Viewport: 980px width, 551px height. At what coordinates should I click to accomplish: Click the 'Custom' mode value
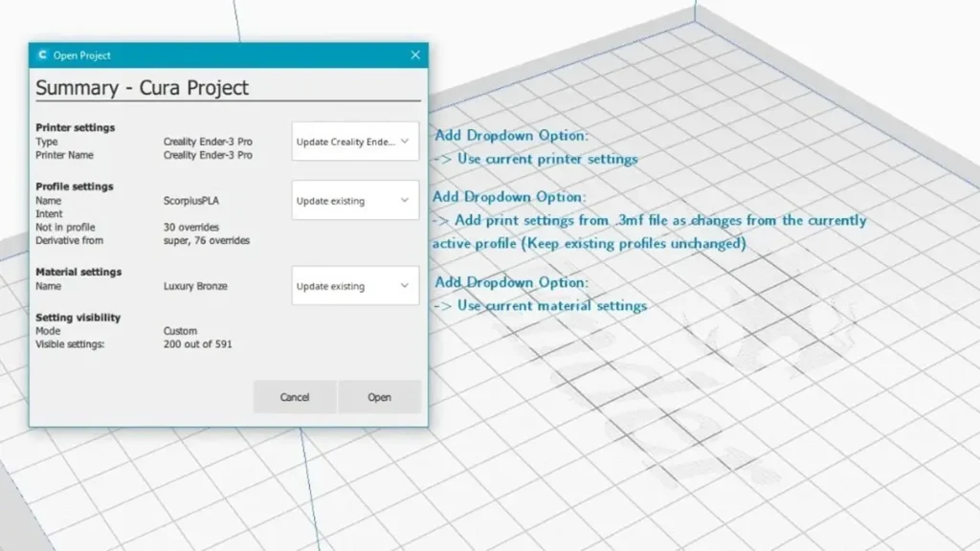[x=180, y=331]
